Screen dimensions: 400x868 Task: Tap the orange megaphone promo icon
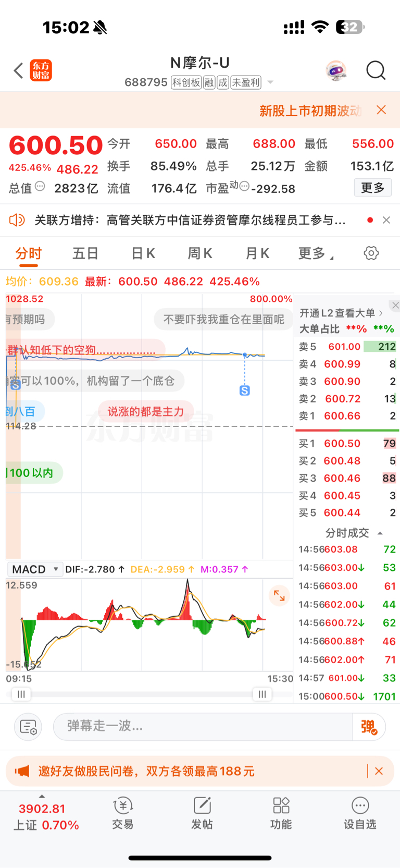tap(22, 771)
